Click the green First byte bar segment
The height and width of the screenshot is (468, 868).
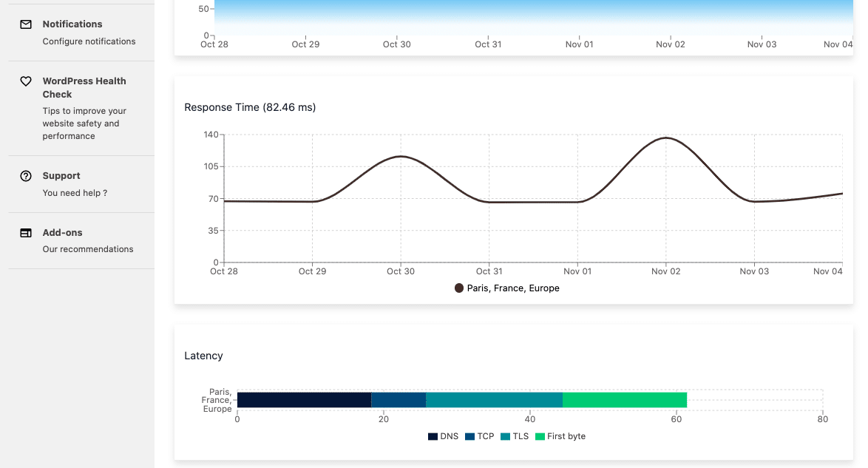click(x=625, y=400)
